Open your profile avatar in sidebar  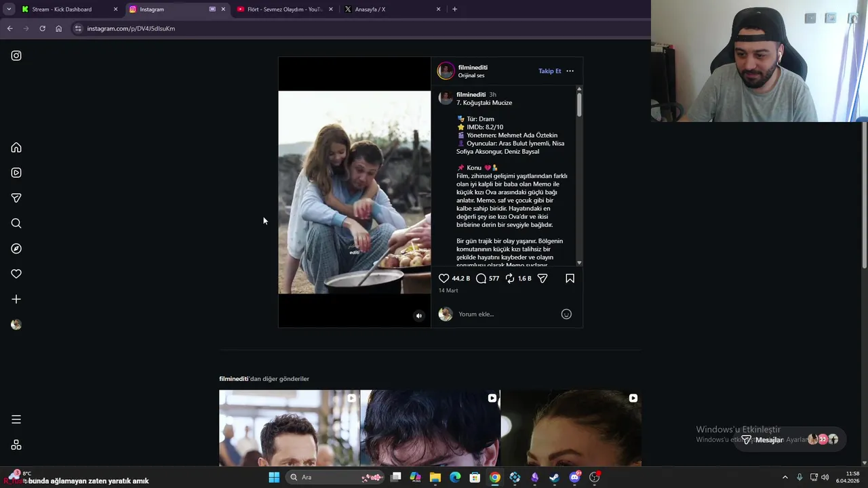(x=16, y=325)
